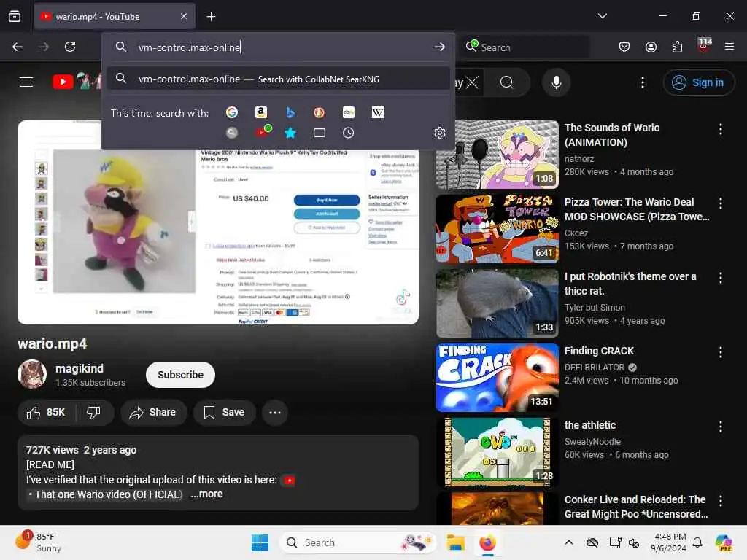Open options for Finding CRACK video

(x=720, y=352)
